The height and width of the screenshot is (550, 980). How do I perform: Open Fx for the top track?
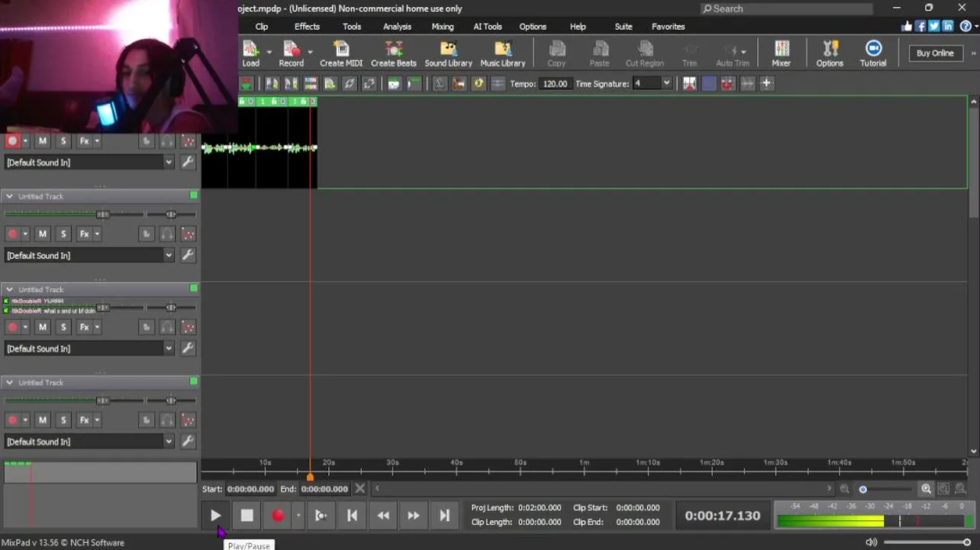pyautogui.click(x=84, y=141)
